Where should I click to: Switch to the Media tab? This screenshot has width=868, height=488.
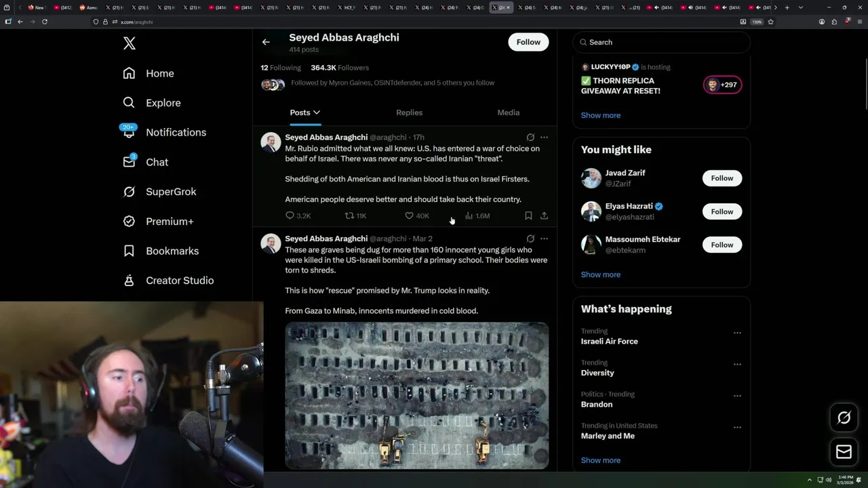coord(508,113)
